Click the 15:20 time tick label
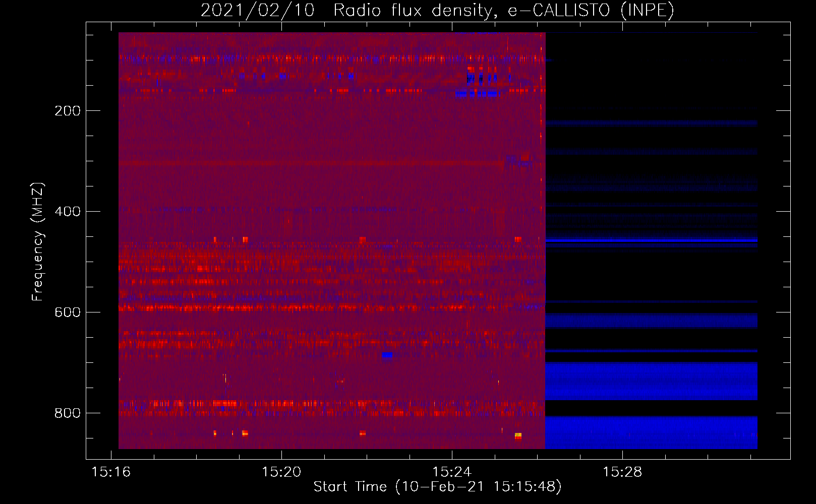Screen dimensions: 816x504 [281, 472]
